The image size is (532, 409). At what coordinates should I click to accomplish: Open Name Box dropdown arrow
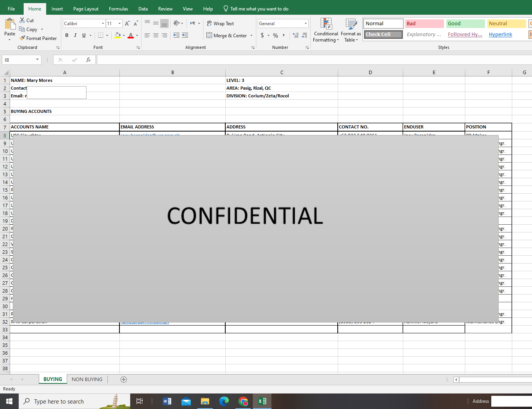[37, 60]
